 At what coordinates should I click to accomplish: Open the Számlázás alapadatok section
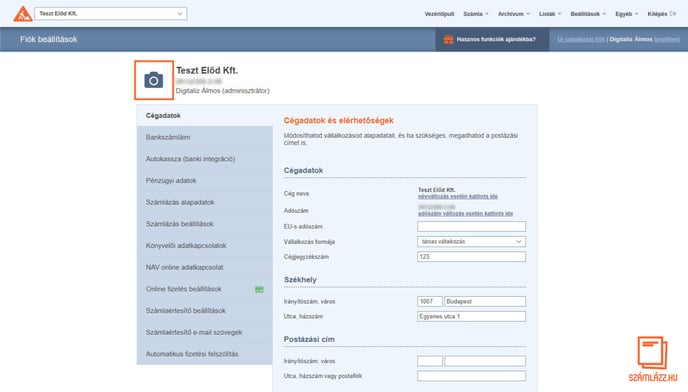click(204, 202)
